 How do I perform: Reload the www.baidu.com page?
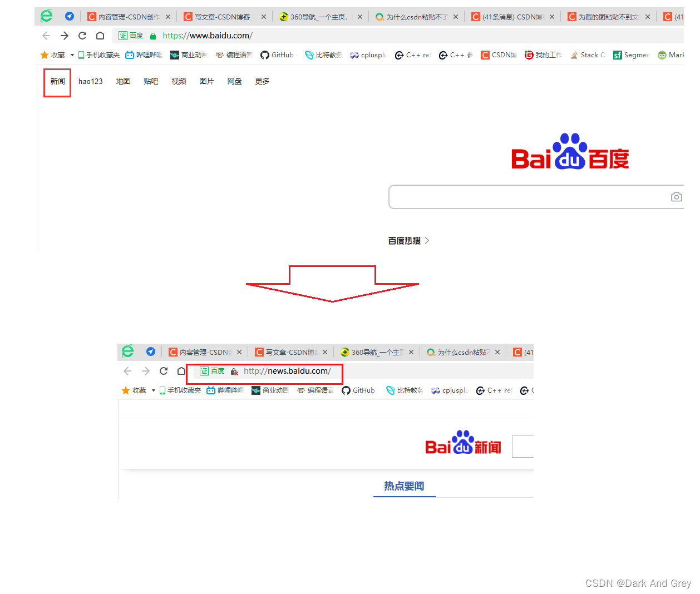coord(82,36)
